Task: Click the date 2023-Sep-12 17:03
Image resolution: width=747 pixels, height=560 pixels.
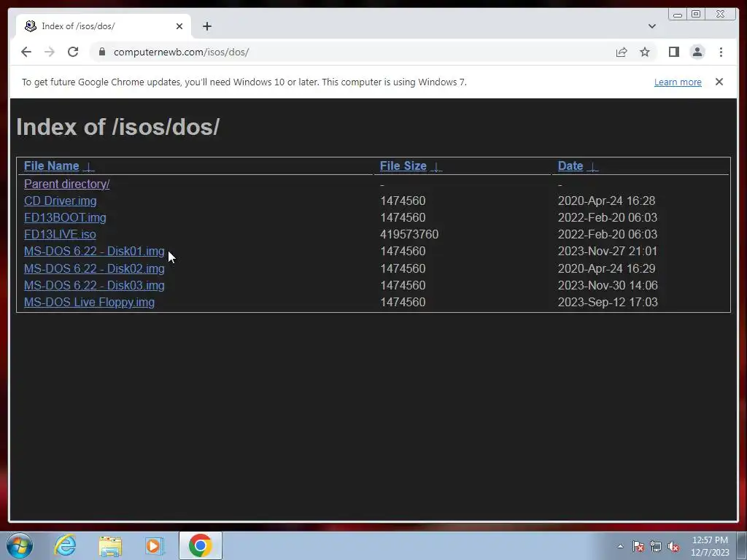Action: click(x=608, y=303)
